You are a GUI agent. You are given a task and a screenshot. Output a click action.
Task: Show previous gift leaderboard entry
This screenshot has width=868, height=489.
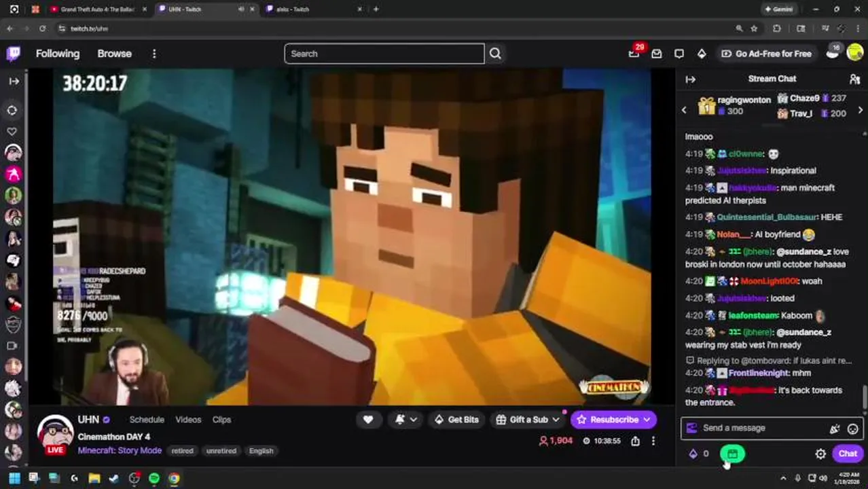click(684, 109)
